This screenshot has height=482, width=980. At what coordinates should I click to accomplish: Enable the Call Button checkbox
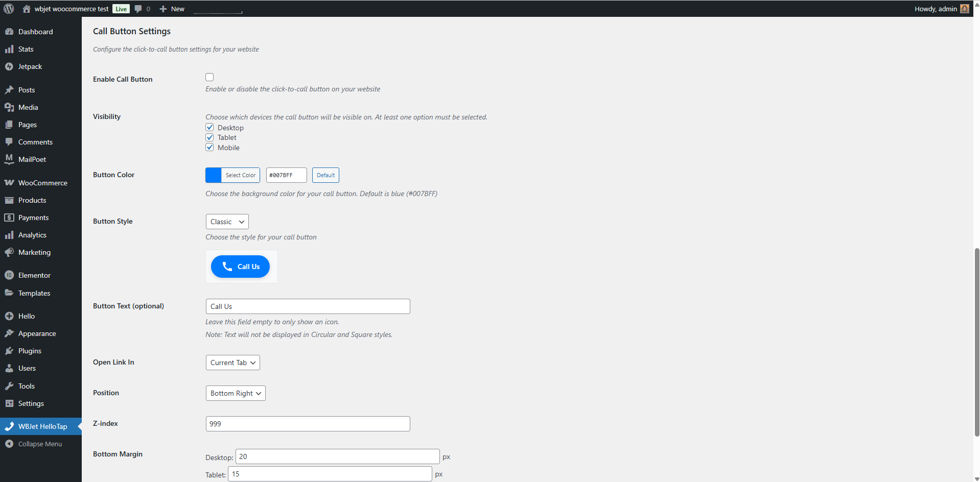pyautogui.click(x=209, y=77)
